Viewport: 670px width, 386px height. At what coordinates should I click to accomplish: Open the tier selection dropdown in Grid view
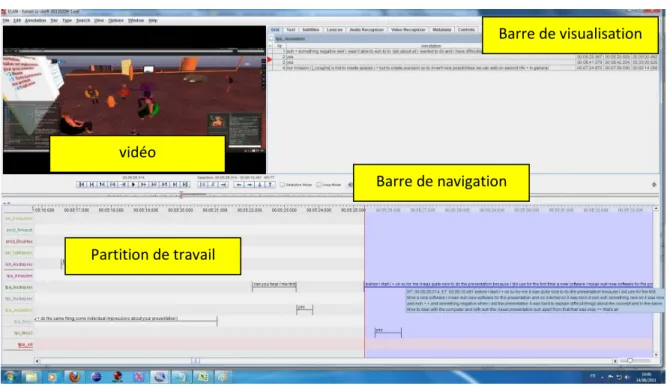376,38
